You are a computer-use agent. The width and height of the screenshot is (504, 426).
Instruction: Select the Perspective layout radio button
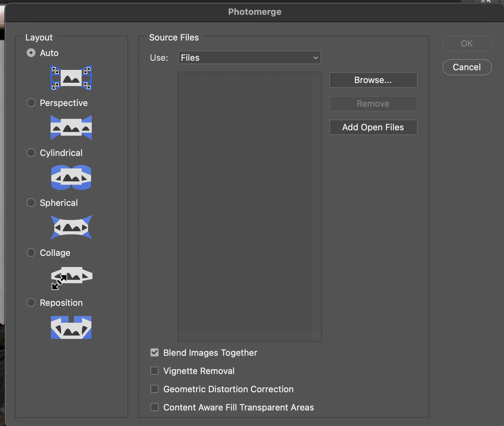pos(31,103)
